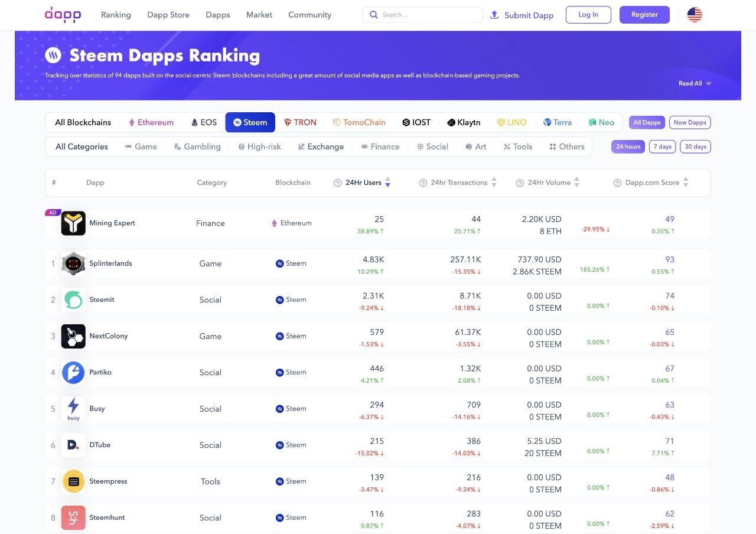The image size is (756, 534).
Task: Click the dapp logo in header
Action: 63,15
